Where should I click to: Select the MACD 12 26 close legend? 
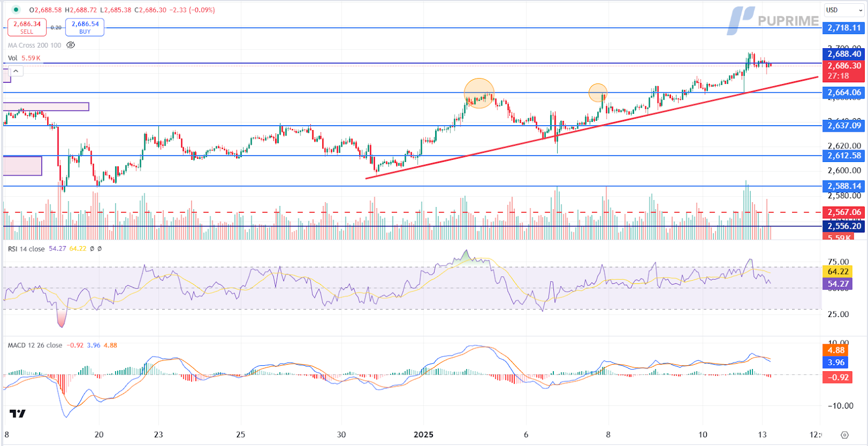[x=35, y=345]
